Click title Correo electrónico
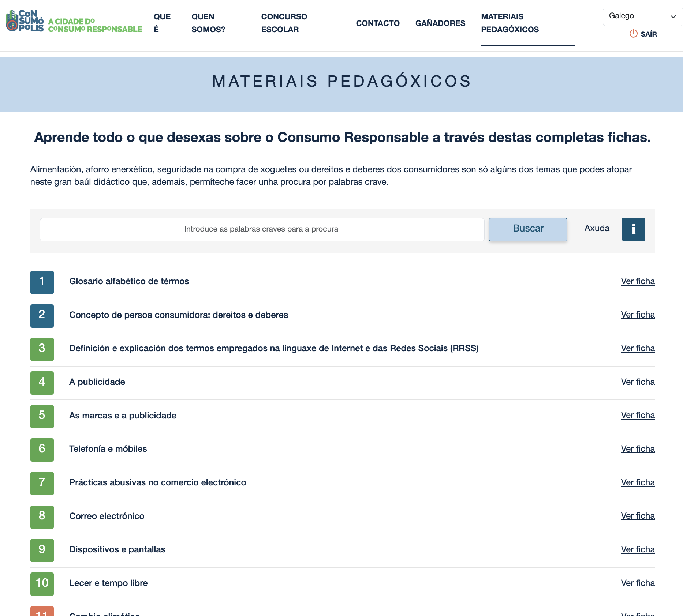 point(107,516)
